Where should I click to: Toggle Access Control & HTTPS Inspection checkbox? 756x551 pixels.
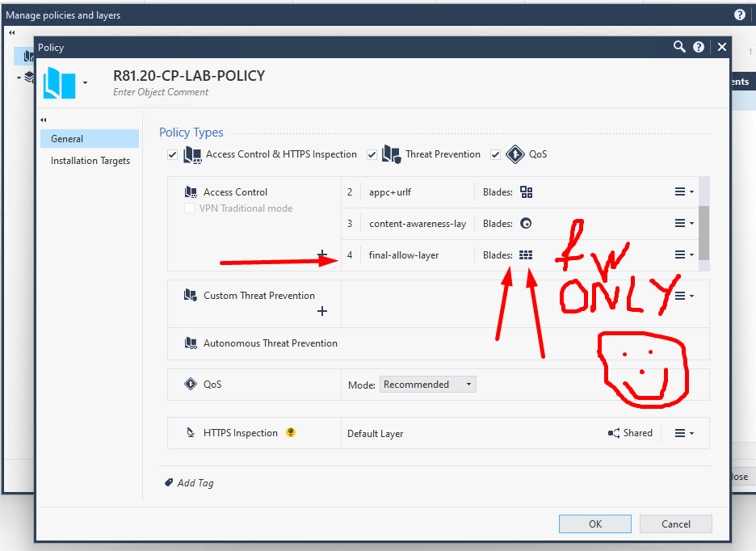coord(173,155)
